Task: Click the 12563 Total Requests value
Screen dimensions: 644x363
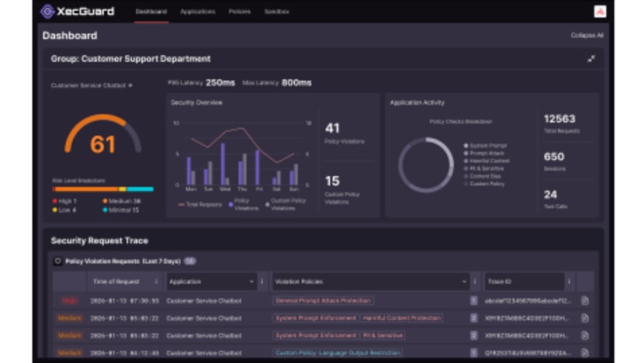Action: coord(559,119)
